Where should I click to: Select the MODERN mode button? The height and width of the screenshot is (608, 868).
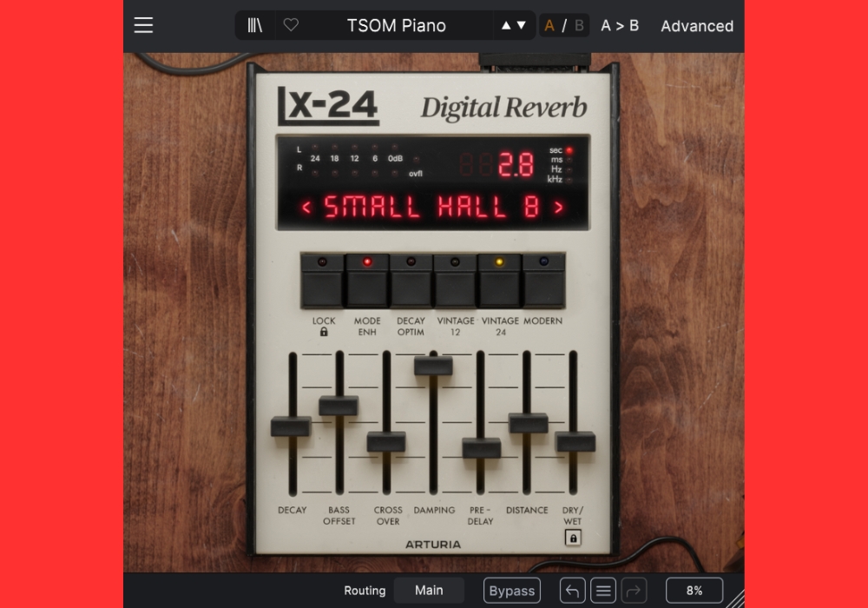543,281
